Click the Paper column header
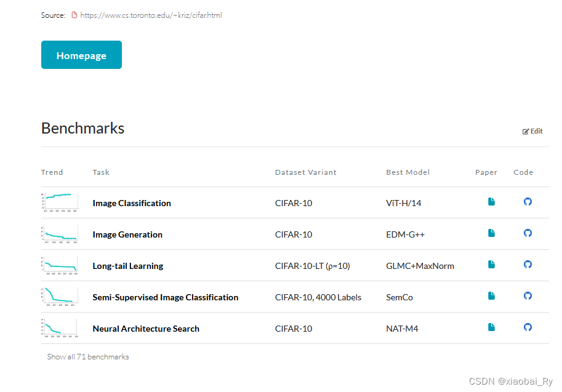This screenshot has height=392, width=562. [x=486, y=172]
